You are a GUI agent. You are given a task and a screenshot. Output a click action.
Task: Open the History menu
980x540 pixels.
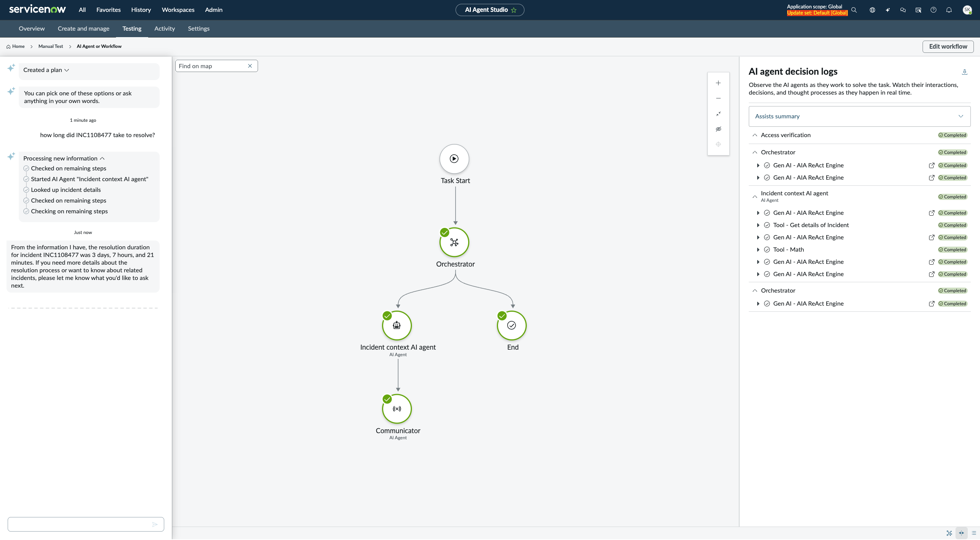(x=141, y=10)
